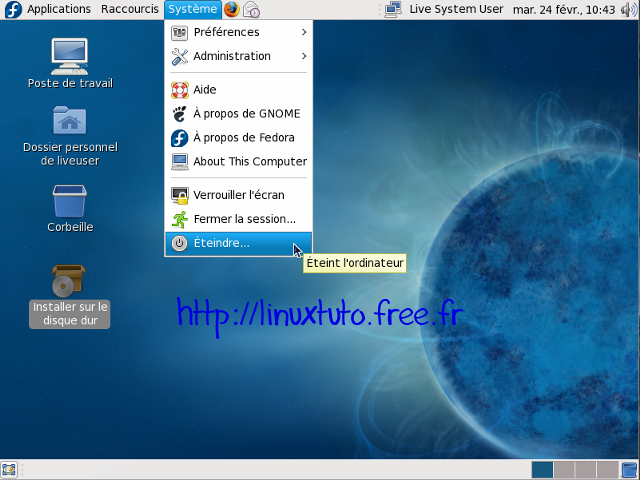The width and height of the screenshot is (640, 480).
Task: Select Aide from the Système menu
Action: [x=238, y=90]
